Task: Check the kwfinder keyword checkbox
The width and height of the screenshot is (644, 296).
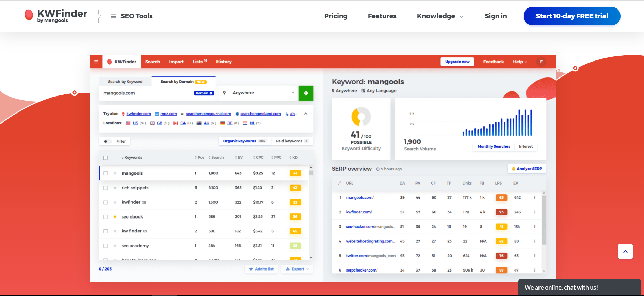Action: [x=106, y=202]
